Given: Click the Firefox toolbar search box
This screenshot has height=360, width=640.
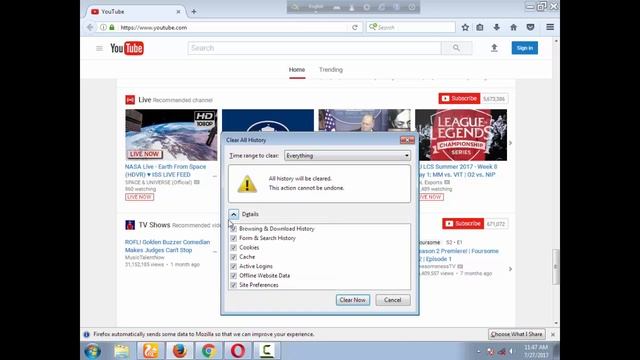Looking at the screenshot, I should point(411,27).
